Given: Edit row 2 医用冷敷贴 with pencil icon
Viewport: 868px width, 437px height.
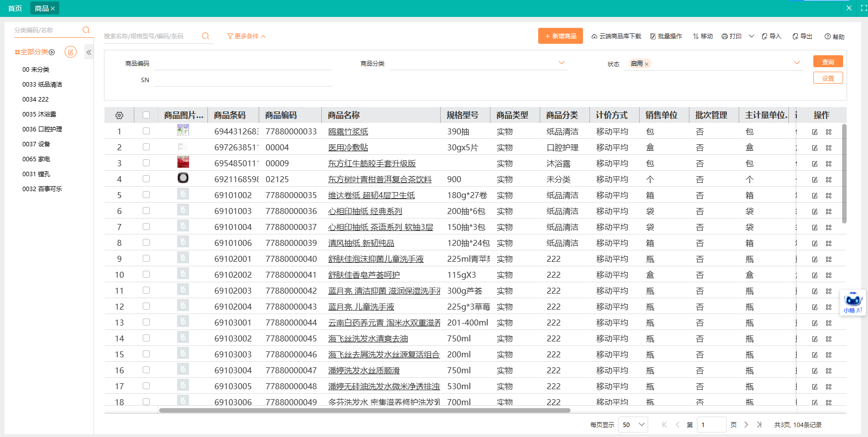Looking at the screenshot, I should (815, 148).
